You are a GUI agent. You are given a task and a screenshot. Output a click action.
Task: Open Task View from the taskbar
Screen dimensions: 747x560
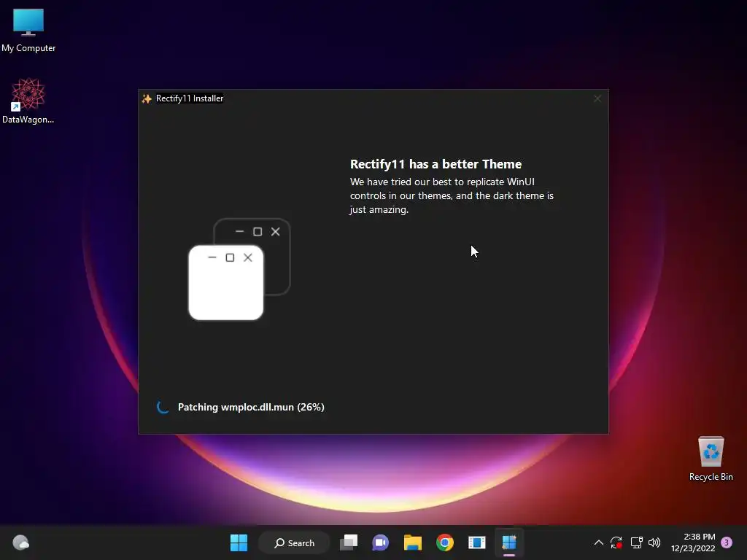(x=349, y=542)
